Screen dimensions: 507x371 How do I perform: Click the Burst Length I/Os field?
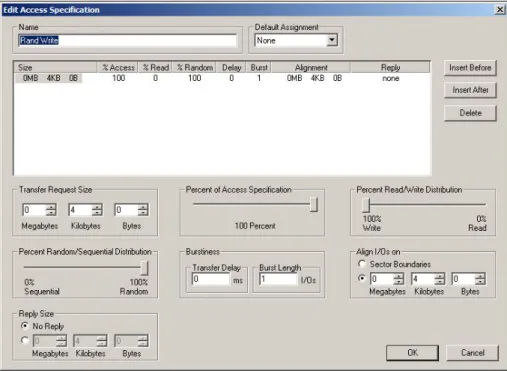(x=278, y=279)
